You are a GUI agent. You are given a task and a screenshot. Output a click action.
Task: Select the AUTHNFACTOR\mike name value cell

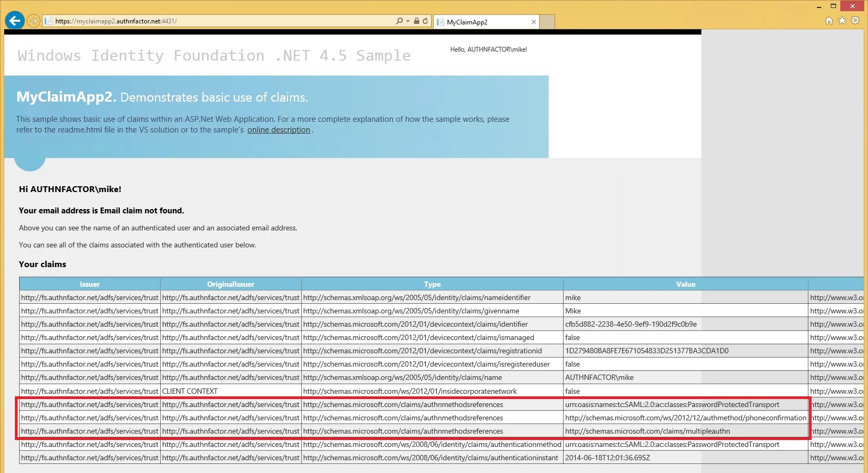pos(685,377)
